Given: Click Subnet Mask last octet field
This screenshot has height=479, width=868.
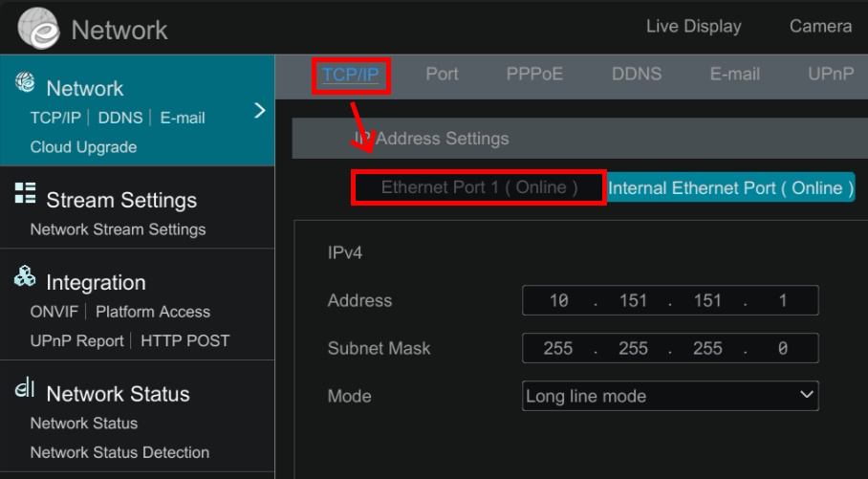Looking at the screenshot, I should pos(782,348).
